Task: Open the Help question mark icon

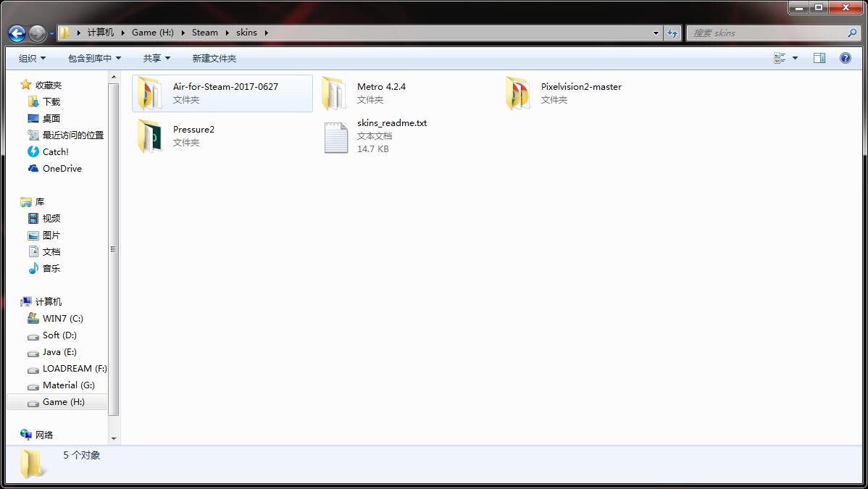Action: pyautogui.click(x=845, y=58)
